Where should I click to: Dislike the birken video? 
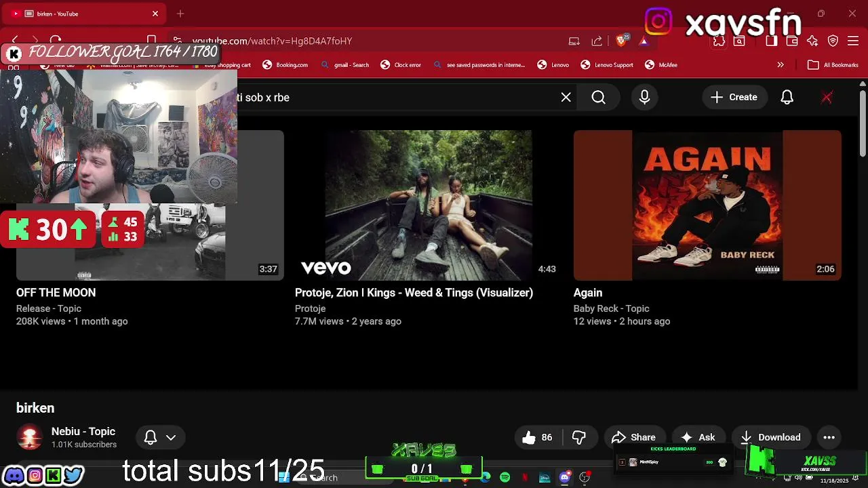[x=579, y=438]
